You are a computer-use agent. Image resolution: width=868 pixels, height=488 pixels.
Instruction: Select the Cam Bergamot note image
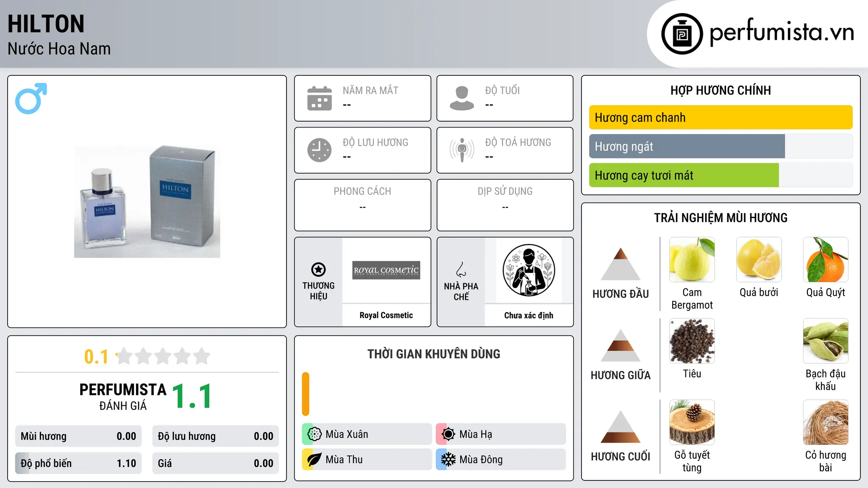click(x=692, y=260)
